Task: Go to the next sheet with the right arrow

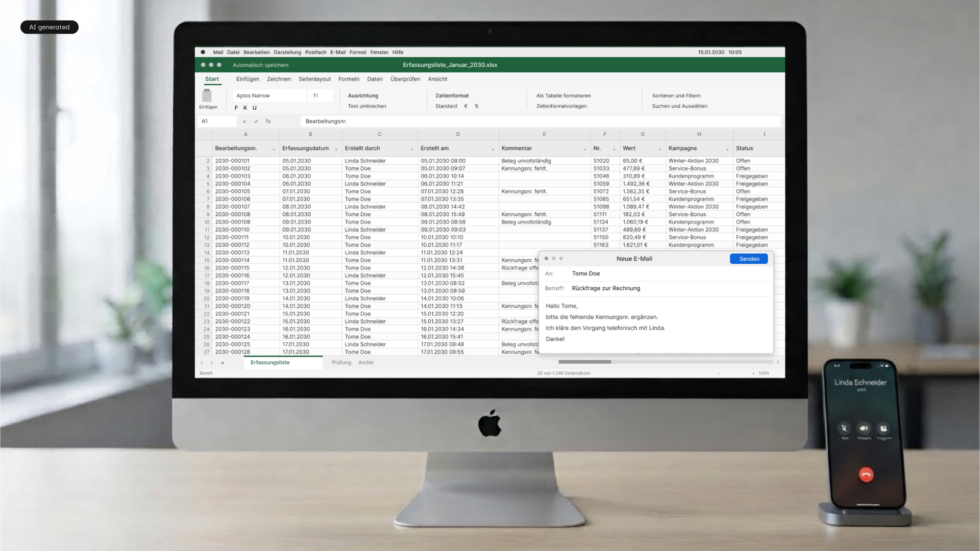Action: (211, 363)
